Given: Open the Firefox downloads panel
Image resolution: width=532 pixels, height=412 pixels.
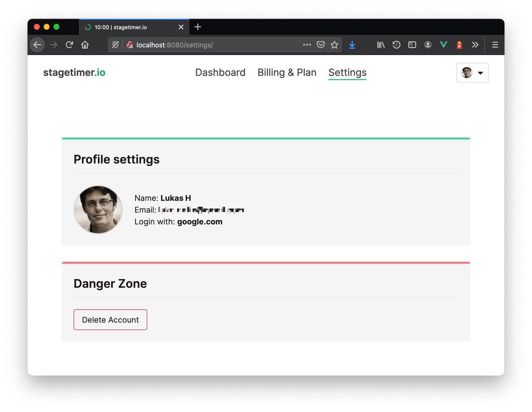Looking at the screenshot, I should [x=352, y=45].
